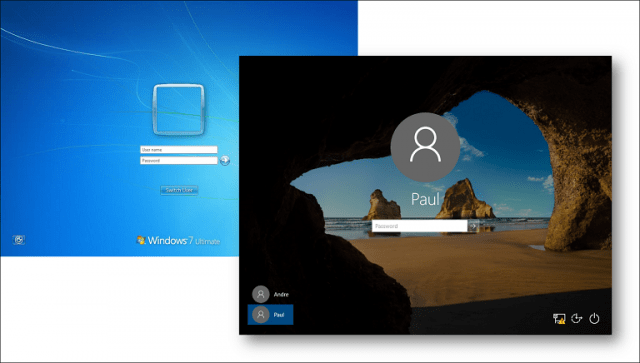Click the Switch User button
The width and height of the screenshot is (640, 363).
coord(179,190)
